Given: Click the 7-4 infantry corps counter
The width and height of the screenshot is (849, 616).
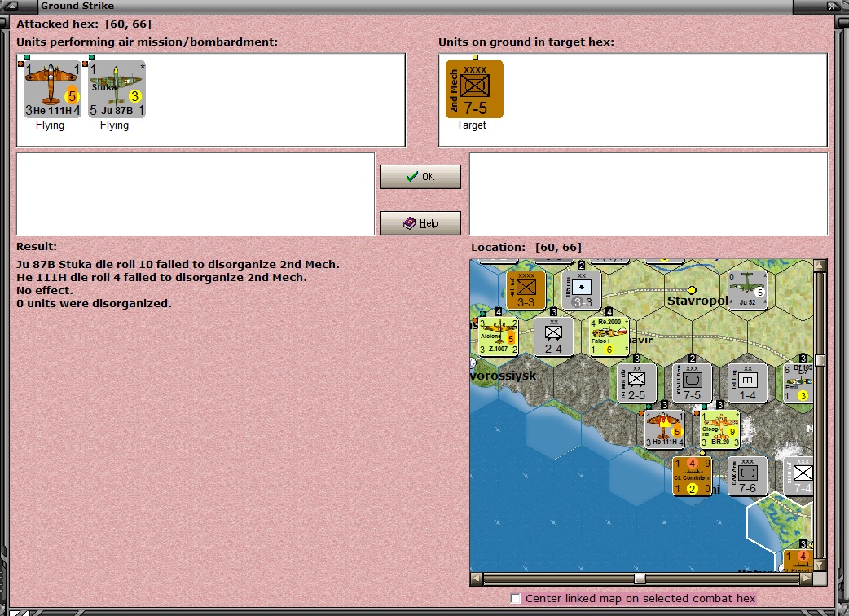Looking at the screenshot, I should coord(798,477).
